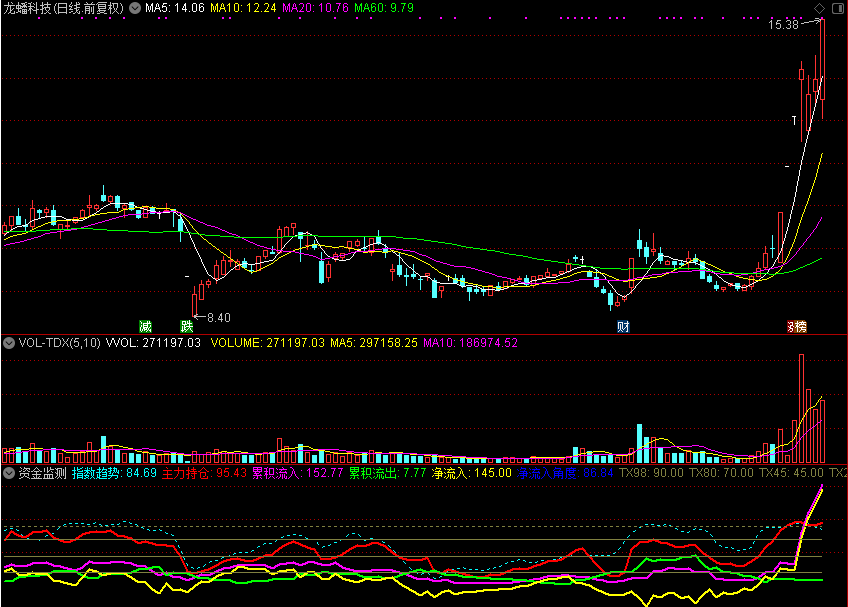The width and height of the screenshot is (848, 607).
Task: Click the green 减 event marker
Action: coord(145,326)
